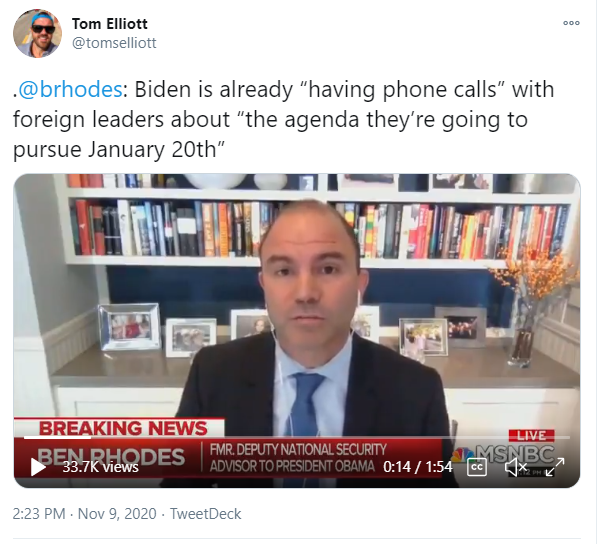Open Tom Elliott's profile avatar
597x544 pixels.
tap(37, 34)
